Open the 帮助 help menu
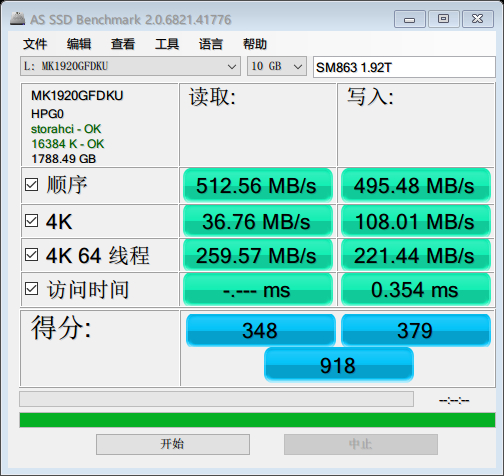The height and width of the screenshot is (476, 504). pyautogui.click(x=255, y=44)
